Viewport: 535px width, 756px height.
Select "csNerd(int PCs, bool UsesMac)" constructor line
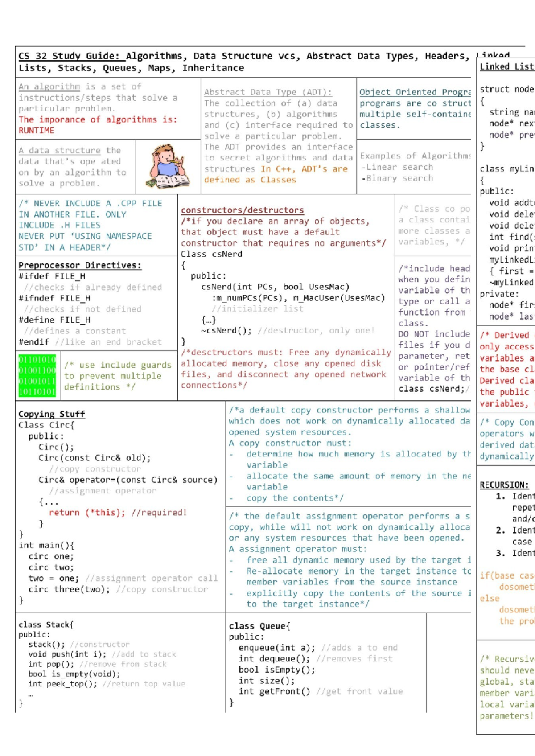coord(275,287)
